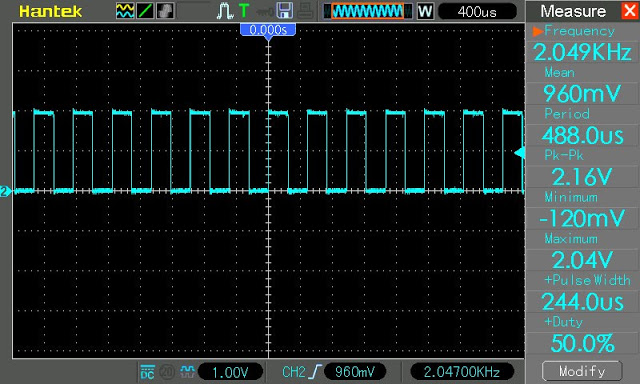Image resolution: width=640 pixels, height=384 pixels.
Task: Click the 400us timebase readout
Action: (477, 12)
